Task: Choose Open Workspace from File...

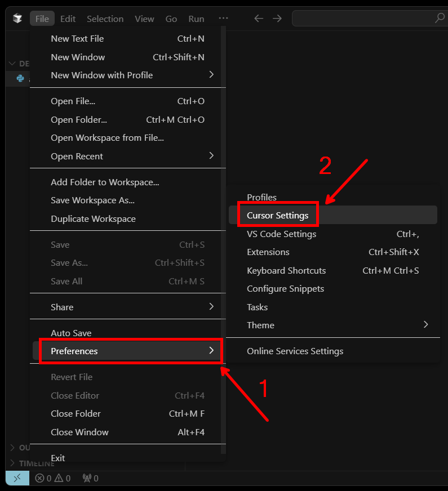Action: click(x=127, y=138)
